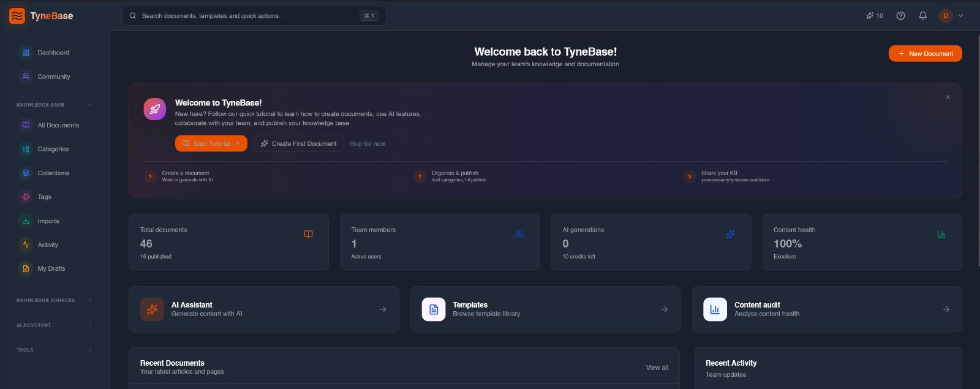The height and width of the screenshot is (389, 980).
Task: Click the AI Assistant card icon
Action: click(152, 309)
